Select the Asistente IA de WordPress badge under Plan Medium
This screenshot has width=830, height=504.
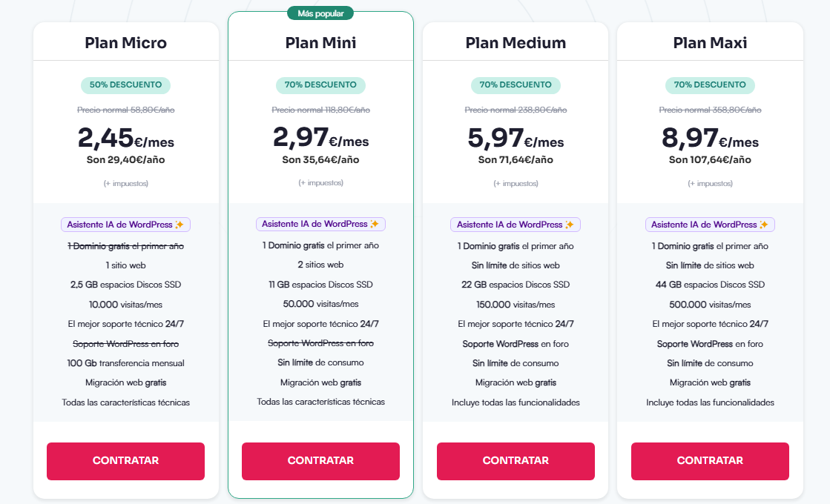516,223
